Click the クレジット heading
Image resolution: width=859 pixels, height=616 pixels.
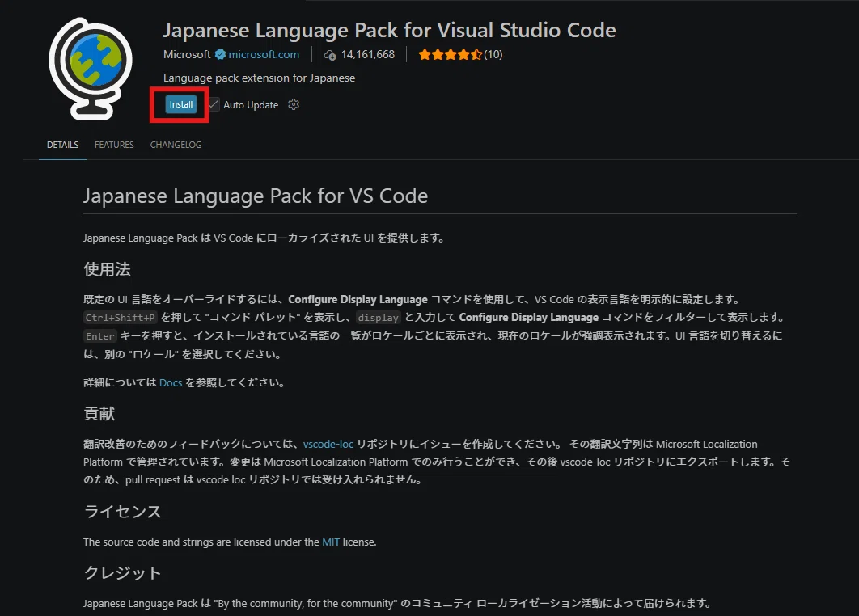tap(123, 572)
